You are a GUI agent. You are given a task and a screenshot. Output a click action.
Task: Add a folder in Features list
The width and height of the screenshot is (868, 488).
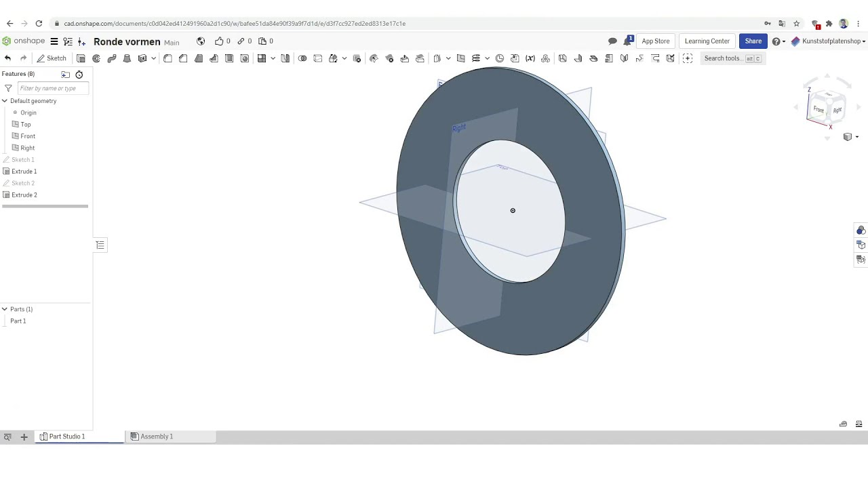click(66, 75)
